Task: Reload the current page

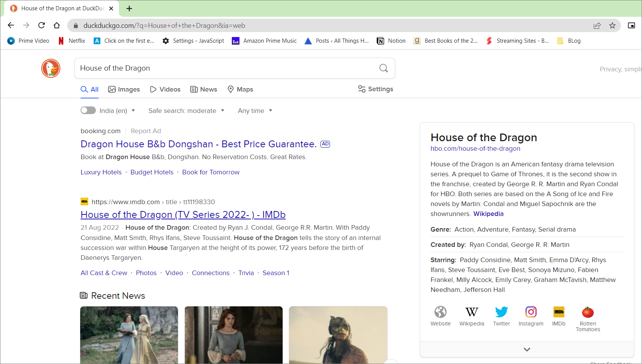Action: click(x=42, y=25)
